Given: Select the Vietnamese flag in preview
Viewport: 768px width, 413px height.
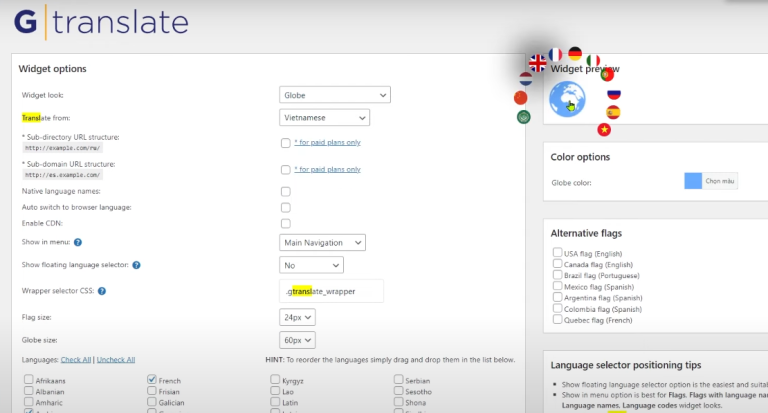Looking at the screenshot, I should pyautogui.click(x=604, y=130).
